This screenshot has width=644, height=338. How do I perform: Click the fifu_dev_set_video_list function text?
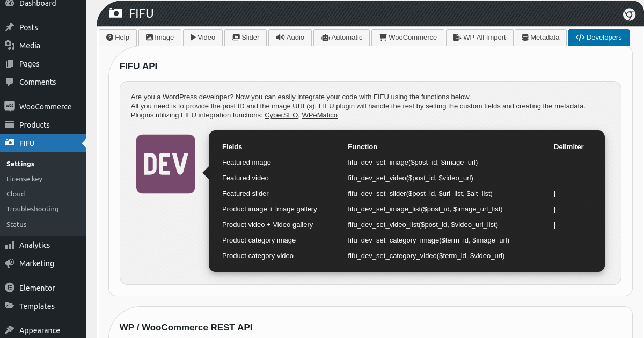423,224
